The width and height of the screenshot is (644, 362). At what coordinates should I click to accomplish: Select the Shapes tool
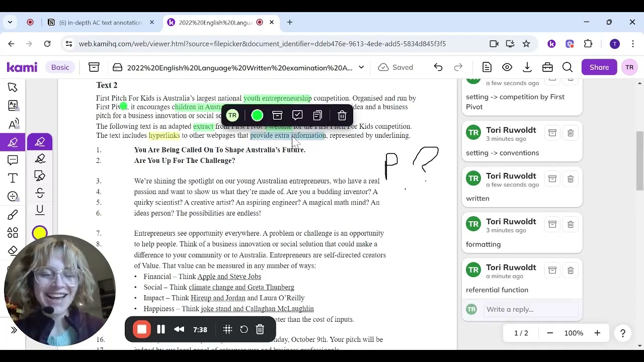tap(13, 233)
